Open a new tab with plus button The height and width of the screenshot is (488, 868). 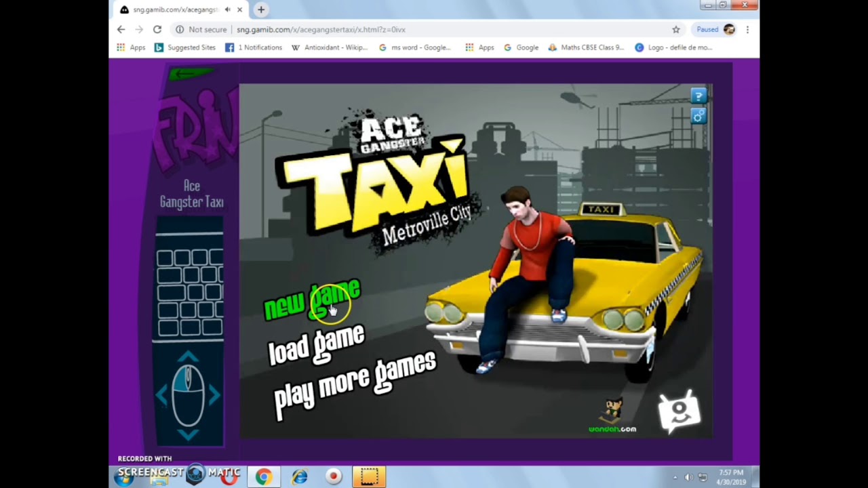261,9
